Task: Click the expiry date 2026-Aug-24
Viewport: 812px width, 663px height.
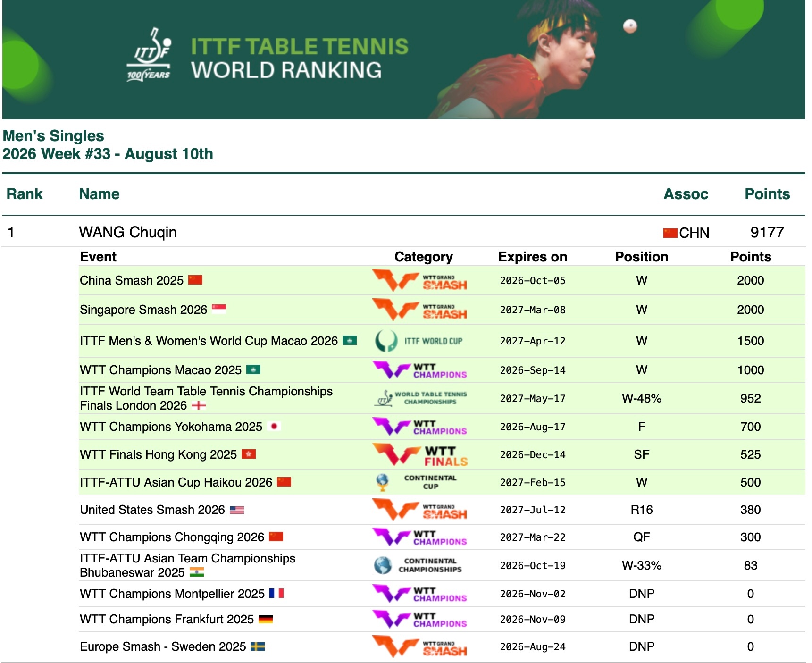Action: 533,647
